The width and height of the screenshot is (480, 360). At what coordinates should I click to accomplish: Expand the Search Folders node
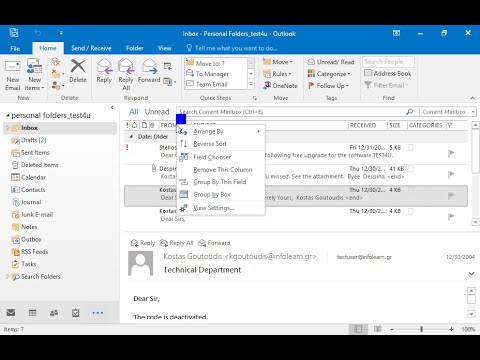click(7, 276)
